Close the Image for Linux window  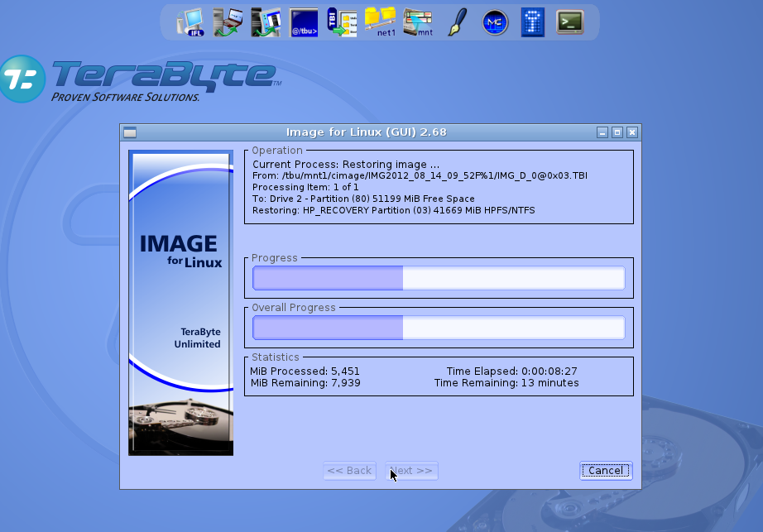(632, 132)
